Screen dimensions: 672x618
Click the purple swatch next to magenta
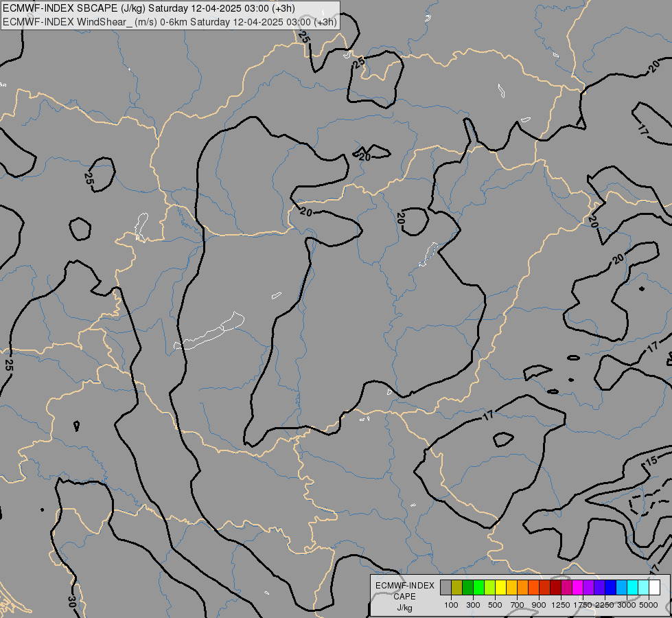[x=588, y=587]
